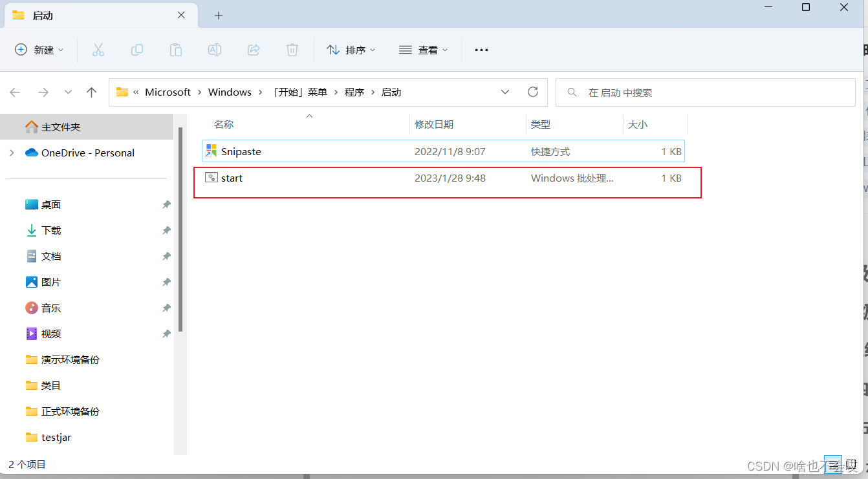Screen dimensions: 868x479
Task: Open the 下载 folder in sidebar
Action: click(x=52, y=230)
